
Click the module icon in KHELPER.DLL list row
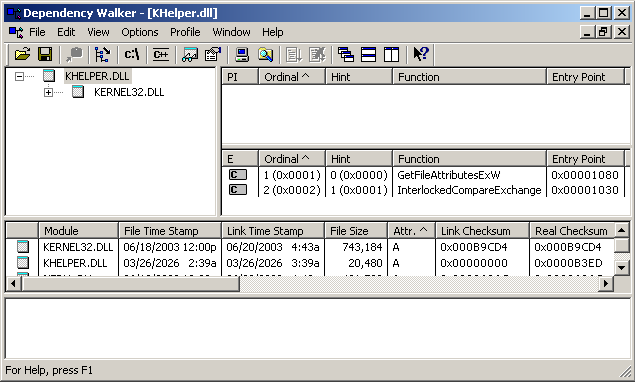coord(23,262)
